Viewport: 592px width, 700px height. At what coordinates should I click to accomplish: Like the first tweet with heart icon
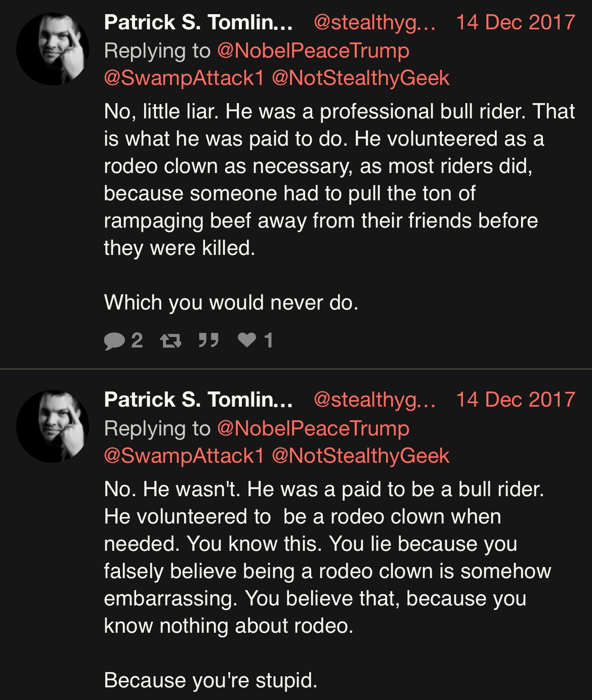tap(247, 340)
